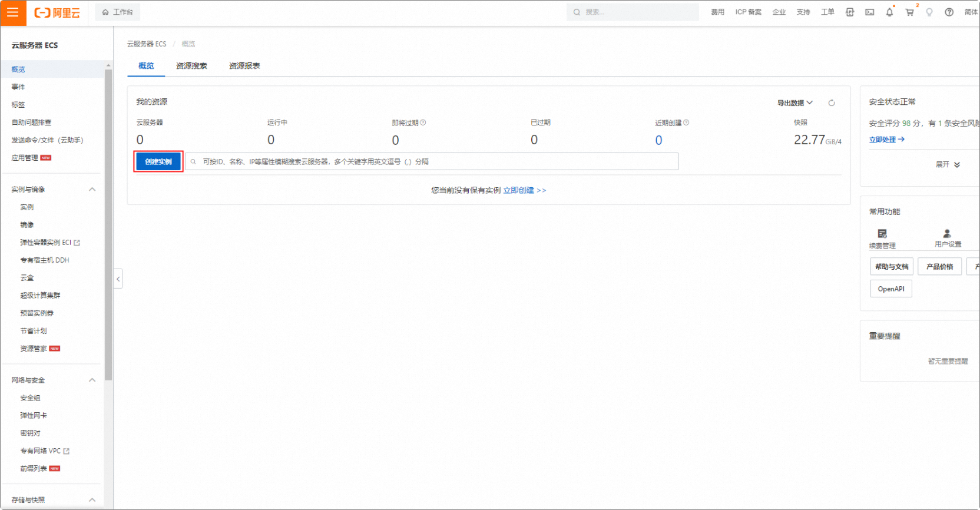Open 工单 menu in top bar
The image size is (980, 510).
click(x=827, y=12)
